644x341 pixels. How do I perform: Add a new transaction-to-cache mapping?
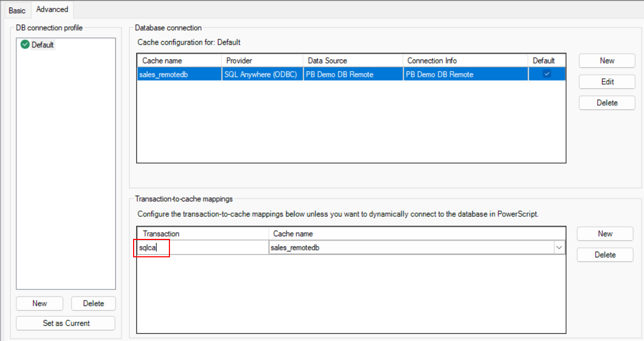pos(605,234)
